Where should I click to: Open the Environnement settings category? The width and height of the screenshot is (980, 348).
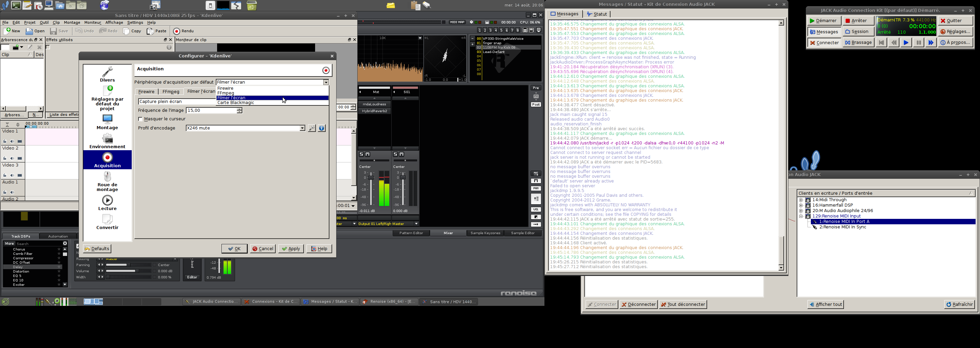(107, 141)
